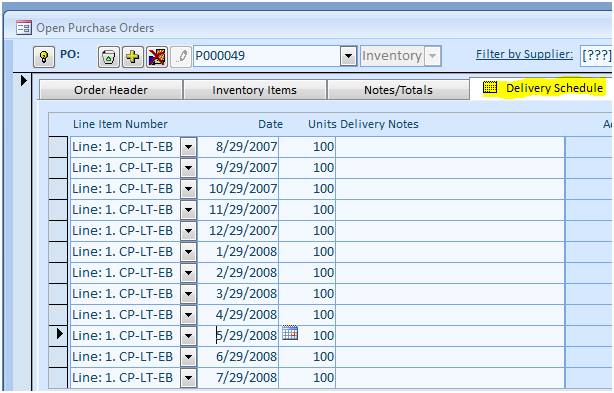Click the yellow plus add-order icon
Viewport: 614px width, 393px height.
[133, 57]
